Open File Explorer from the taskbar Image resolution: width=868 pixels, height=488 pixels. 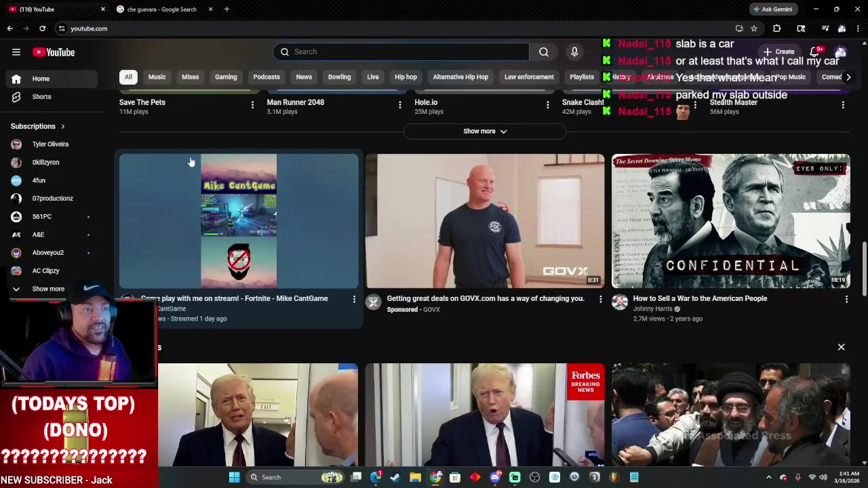pos(415,477)
